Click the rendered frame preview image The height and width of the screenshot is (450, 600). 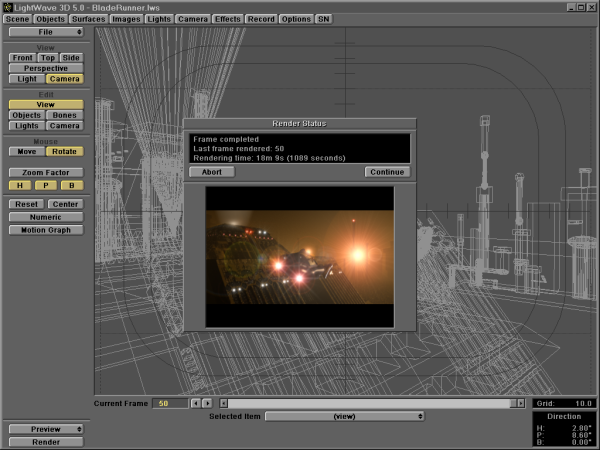299,255
